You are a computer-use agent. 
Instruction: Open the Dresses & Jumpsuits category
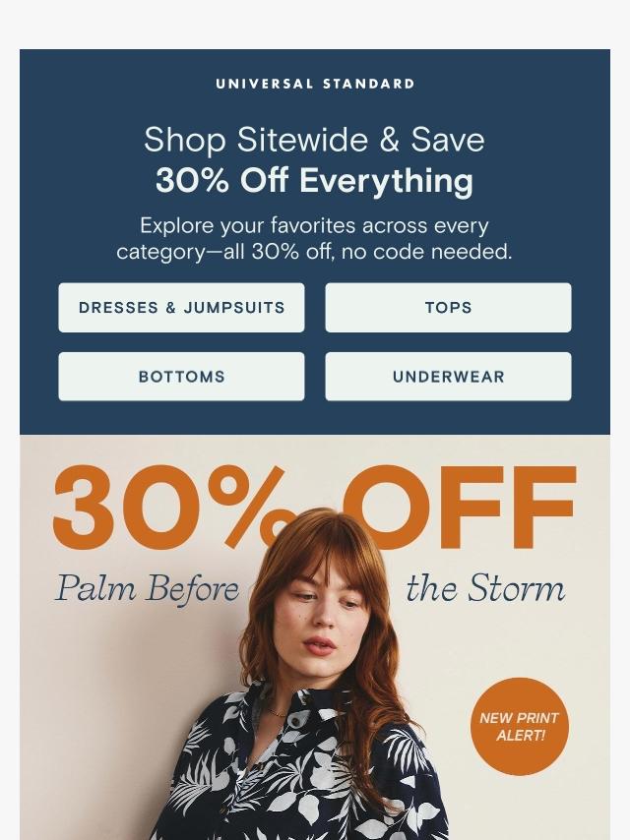pos(181,308)
